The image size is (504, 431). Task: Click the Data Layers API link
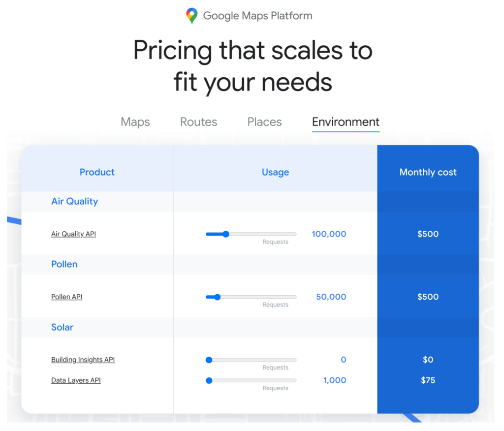click(x=76, y=381)
